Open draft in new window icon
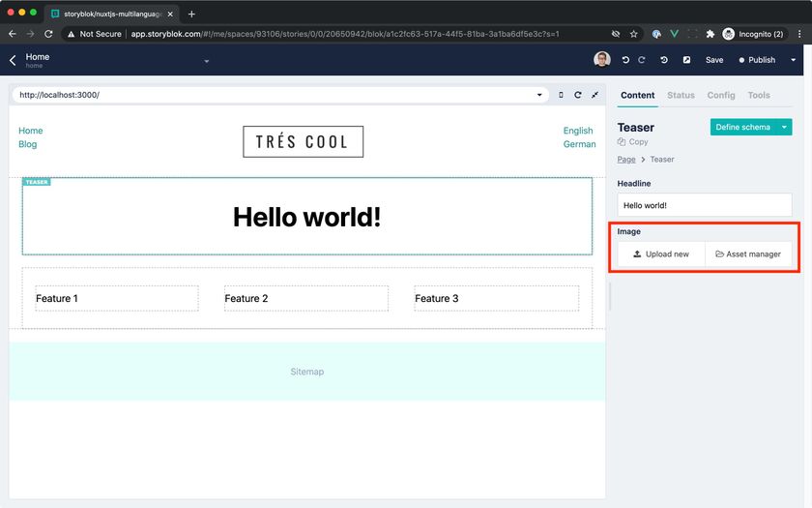Image resolution: width=812 pixels, height=508 pixels. [x=687, y=60]
